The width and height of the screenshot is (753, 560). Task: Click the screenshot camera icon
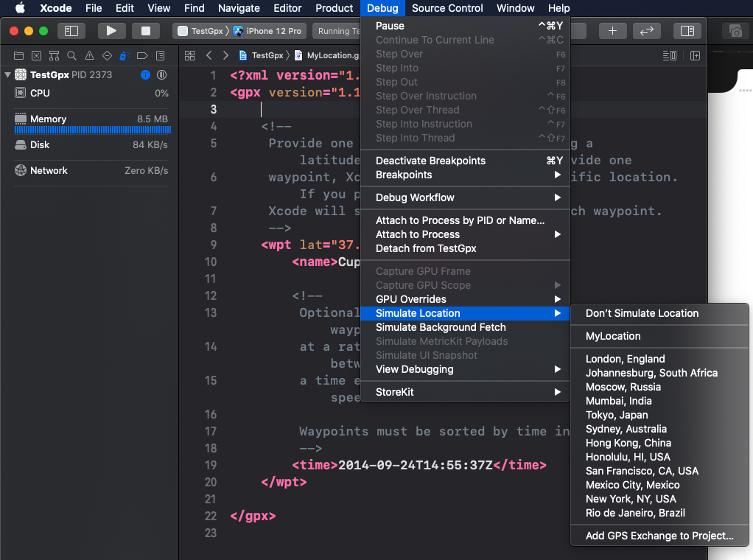[735, 31]
